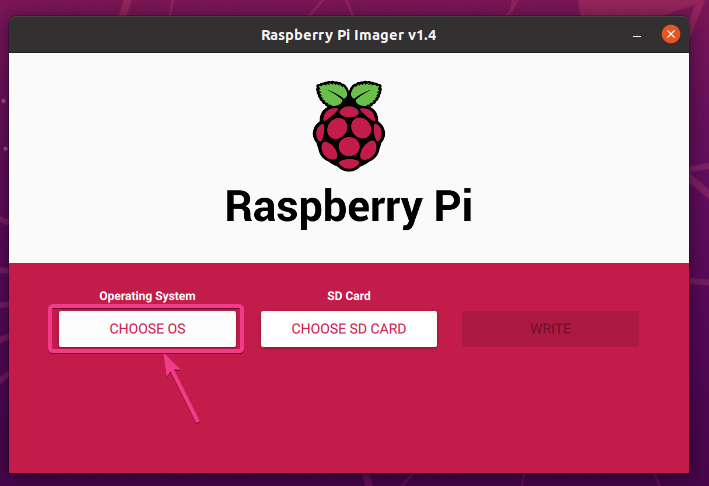Screen dimensions: 709x486
Task: Close the Raspberry Pi Imager window
Action: (671, 34)
